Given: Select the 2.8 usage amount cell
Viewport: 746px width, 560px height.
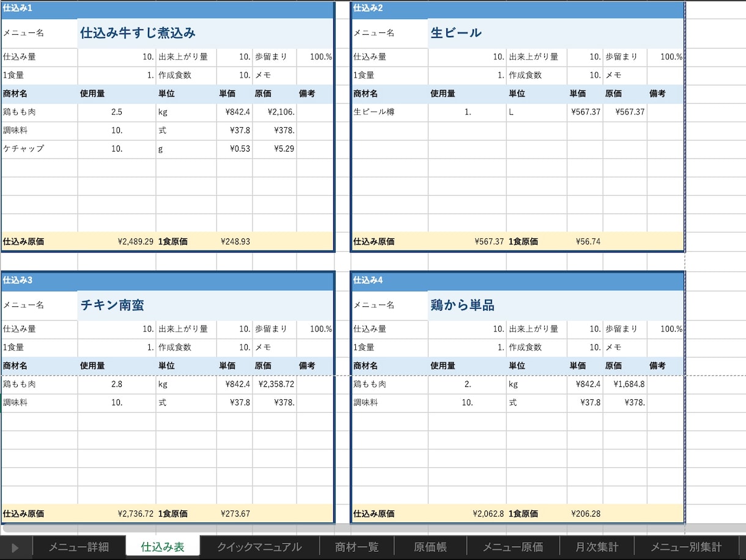Looking at the screenshot, I should click(117, 385).
